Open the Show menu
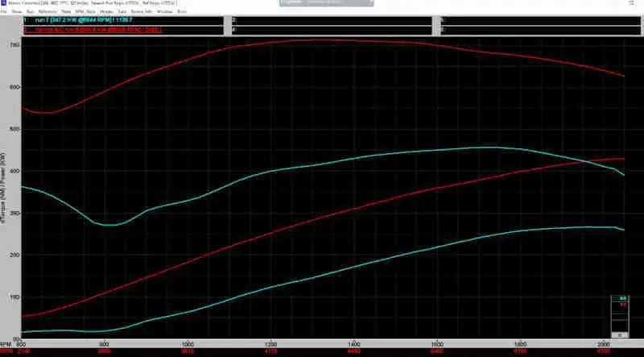Screen dimensions: 644x357 pyautogui.click(x=16, y=11)
